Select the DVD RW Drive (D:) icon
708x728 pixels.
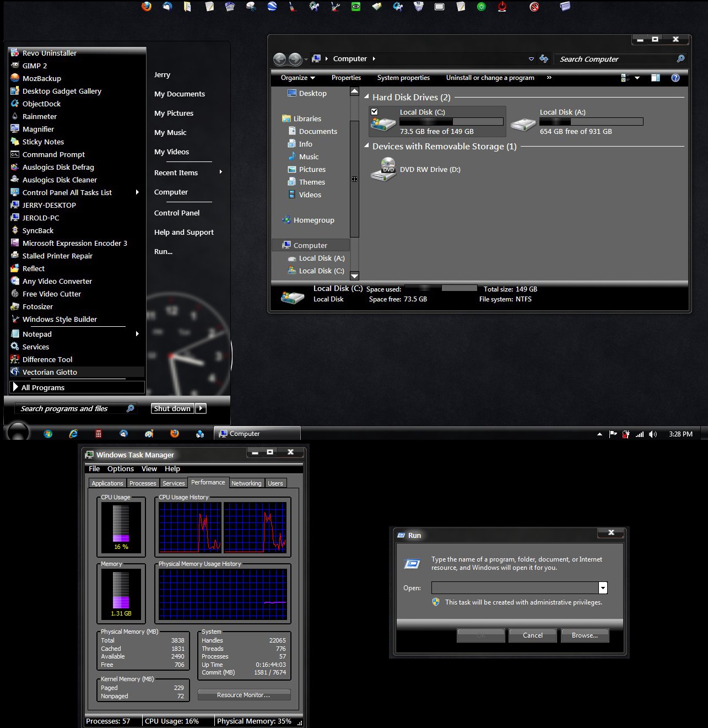(x=383, y=169)
